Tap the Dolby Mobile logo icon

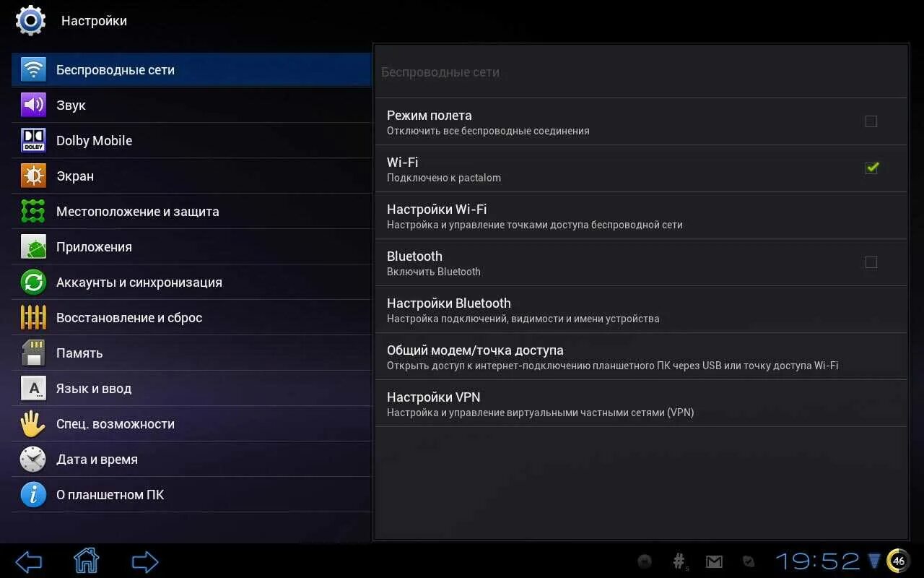click(33, 140)
